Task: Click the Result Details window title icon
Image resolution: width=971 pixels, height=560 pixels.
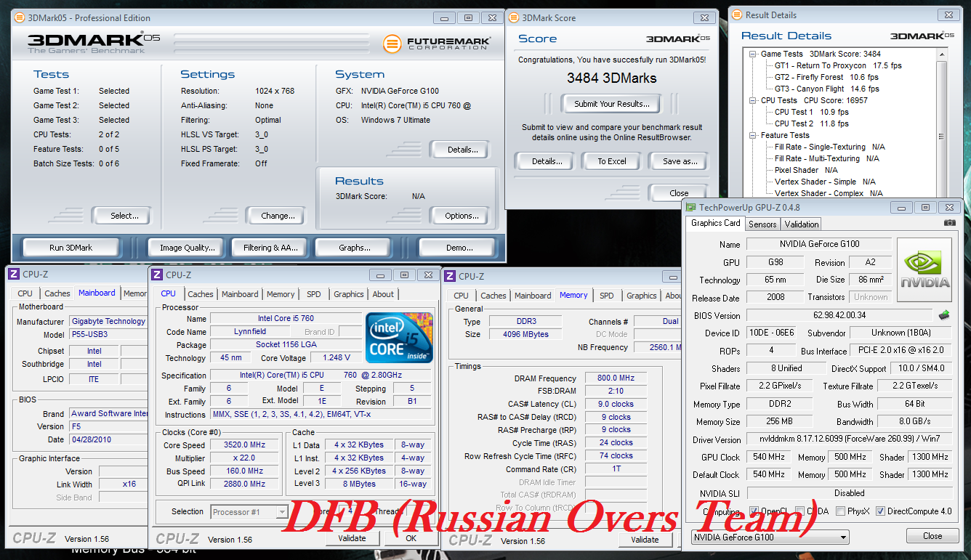Action: 738,15
